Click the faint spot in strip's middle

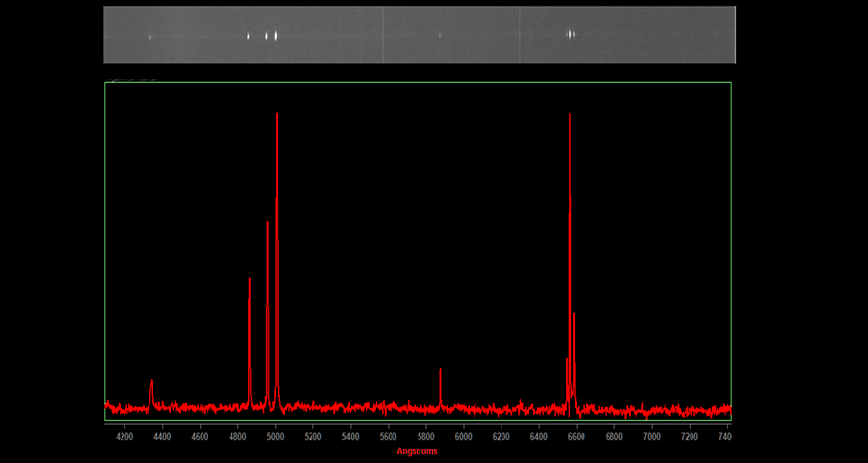point(440,36)
